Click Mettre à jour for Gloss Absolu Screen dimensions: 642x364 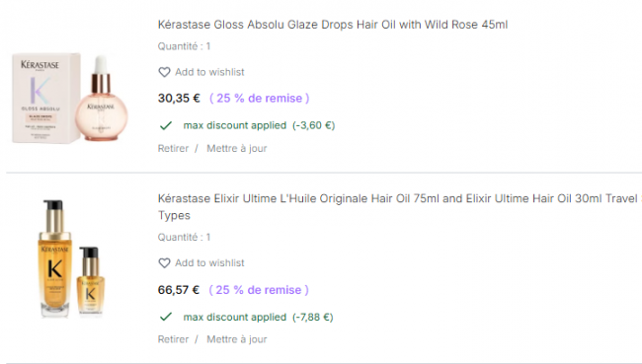[237, 149]
